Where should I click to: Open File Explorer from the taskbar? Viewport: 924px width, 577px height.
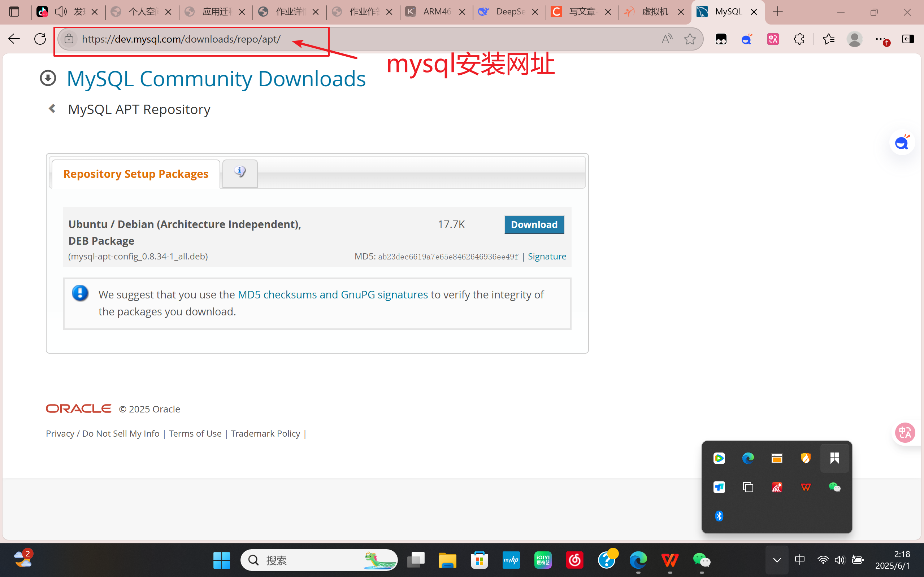tap(447, 560)
